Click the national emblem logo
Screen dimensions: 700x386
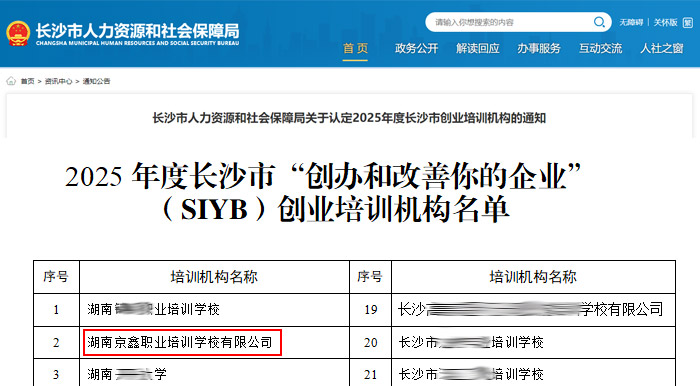click(x=18, y=33)
